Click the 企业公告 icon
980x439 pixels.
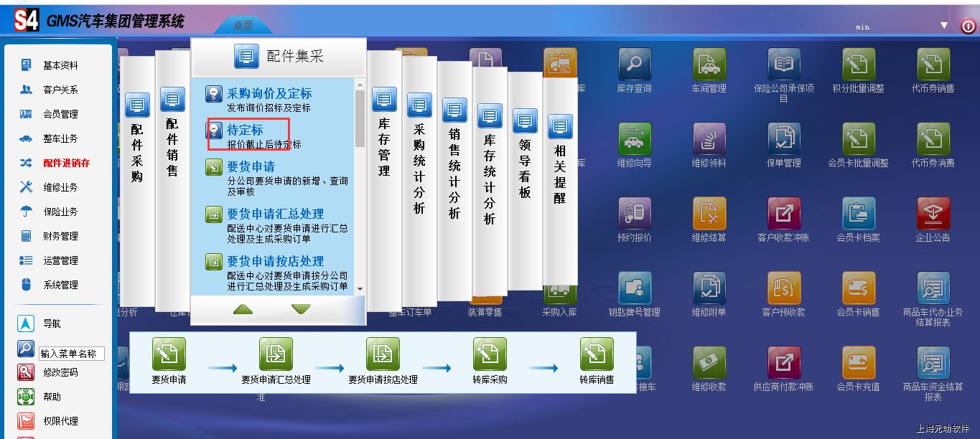tap(933, 214)
